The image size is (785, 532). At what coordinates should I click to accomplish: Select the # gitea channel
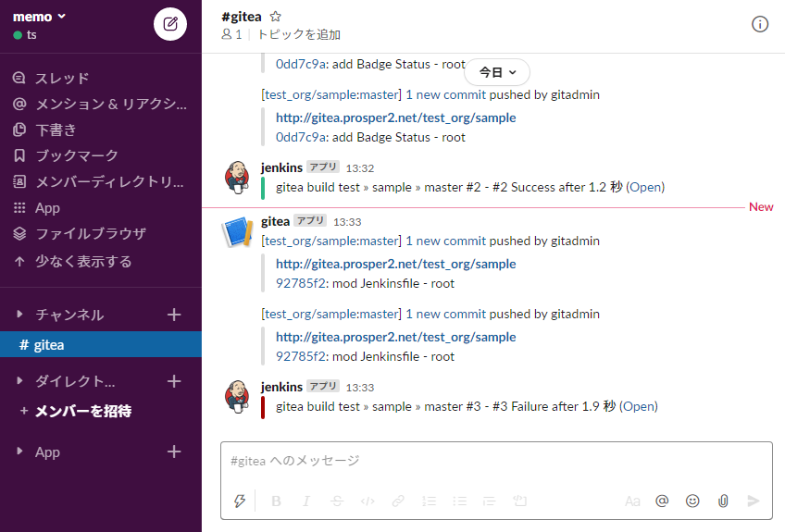coord(101,344)
